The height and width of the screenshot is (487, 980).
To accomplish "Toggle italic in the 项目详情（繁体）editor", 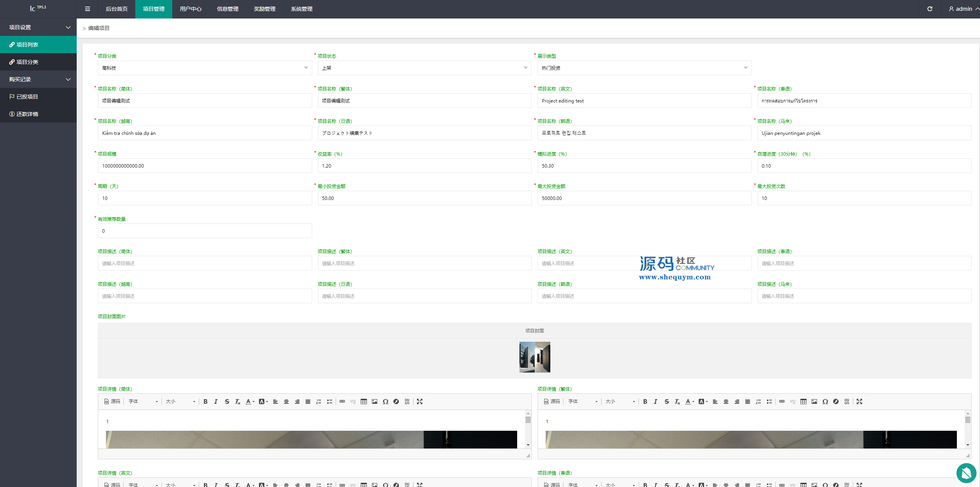I will coord(656,401).
